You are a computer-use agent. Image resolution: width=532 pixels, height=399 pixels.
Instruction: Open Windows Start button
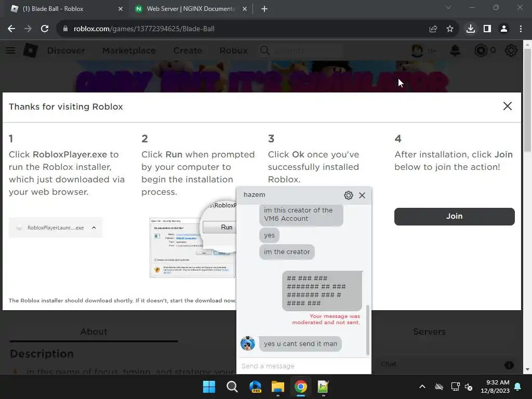[209, 387]
